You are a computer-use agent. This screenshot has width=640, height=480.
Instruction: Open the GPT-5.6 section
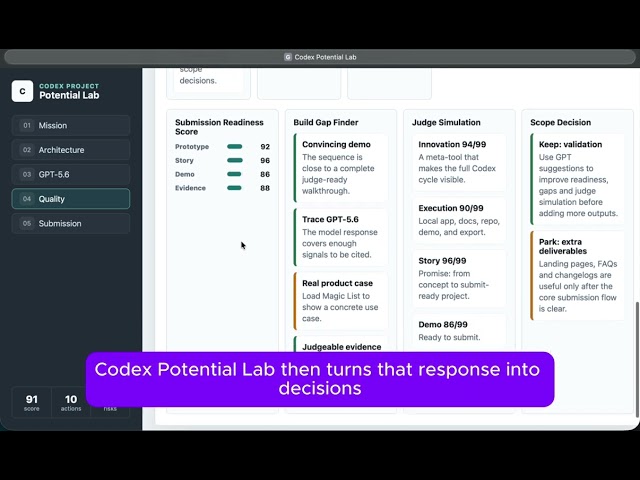point(71,174)
